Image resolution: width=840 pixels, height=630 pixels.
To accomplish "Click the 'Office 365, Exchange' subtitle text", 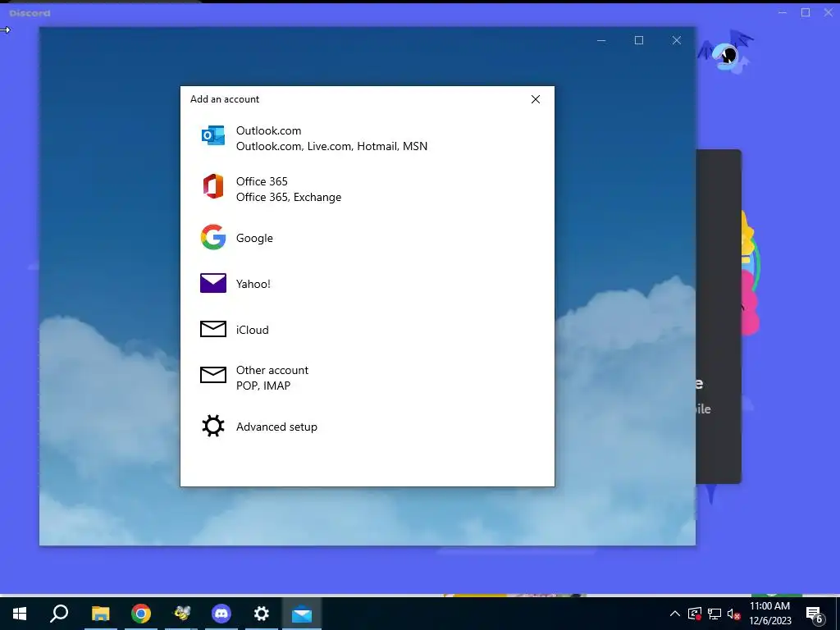I will (x=288, y=197).
